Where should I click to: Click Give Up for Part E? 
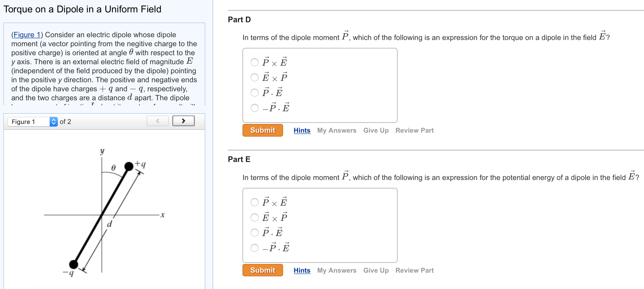coord(376,270)
